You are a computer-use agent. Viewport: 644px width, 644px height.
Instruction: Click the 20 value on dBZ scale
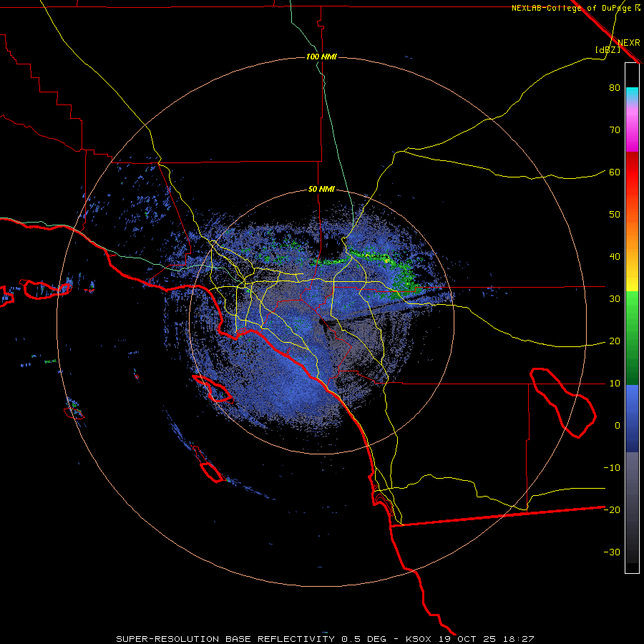point(615,341)
